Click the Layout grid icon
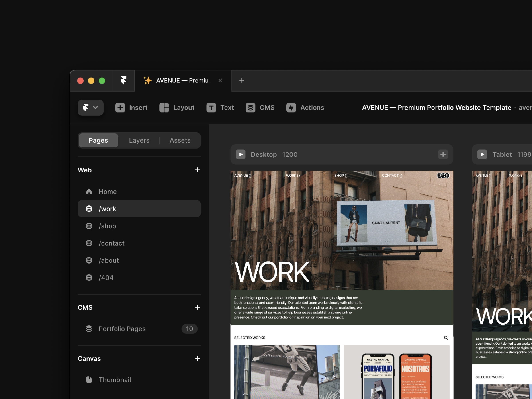The height and width of the screenshot is (399, 532). click(x=164, y=108)
